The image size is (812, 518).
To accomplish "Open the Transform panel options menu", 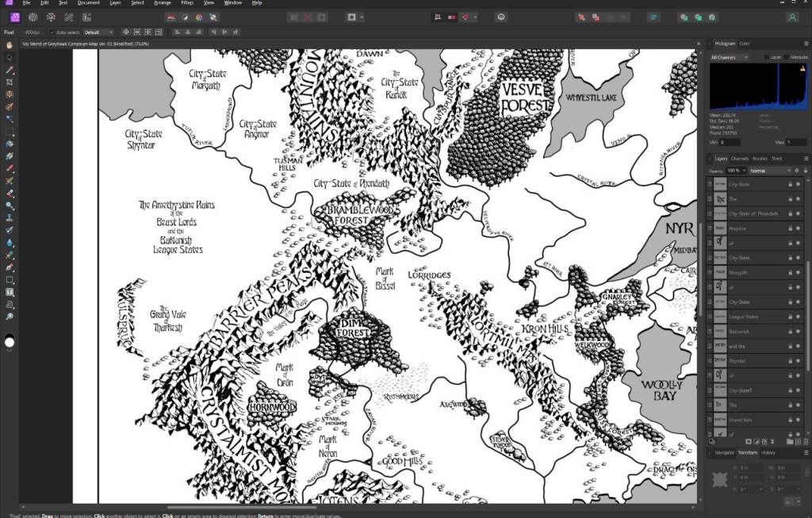I will point(806,453).
